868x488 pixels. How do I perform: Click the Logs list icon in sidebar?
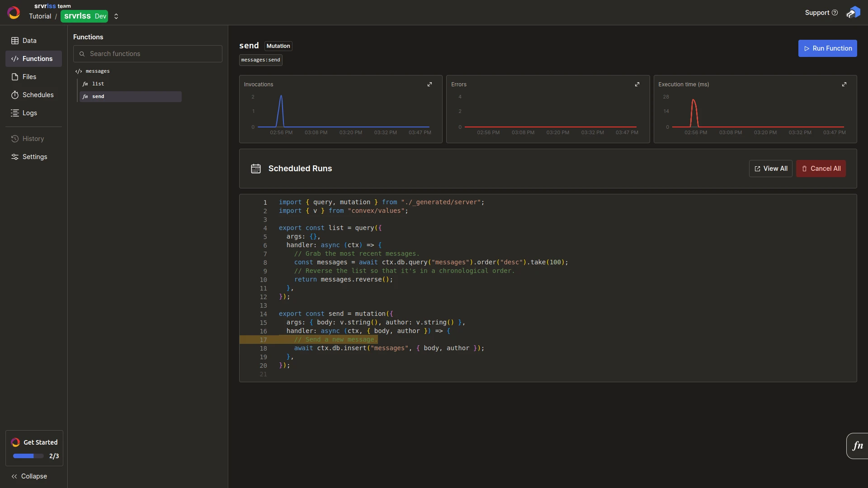15,113
